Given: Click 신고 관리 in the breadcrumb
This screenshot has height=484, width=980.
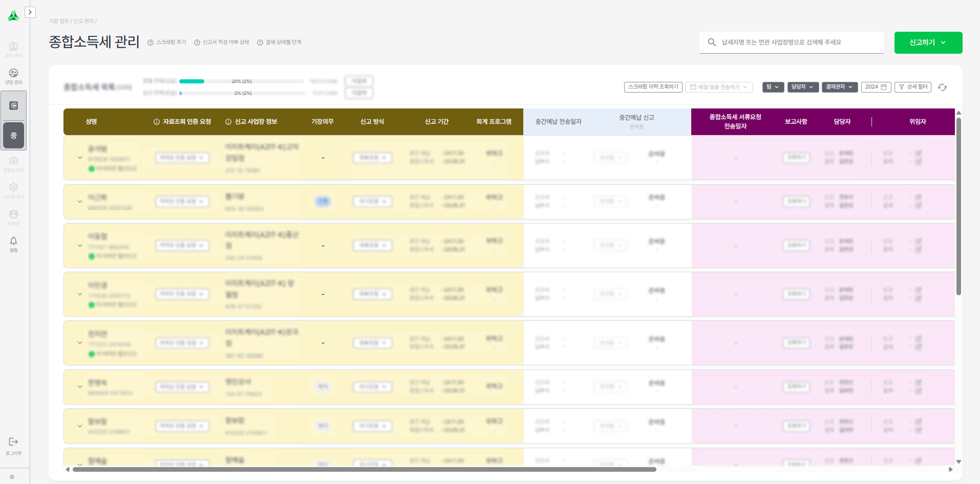Looking at the screenshot, I should (x=83, y=21).
